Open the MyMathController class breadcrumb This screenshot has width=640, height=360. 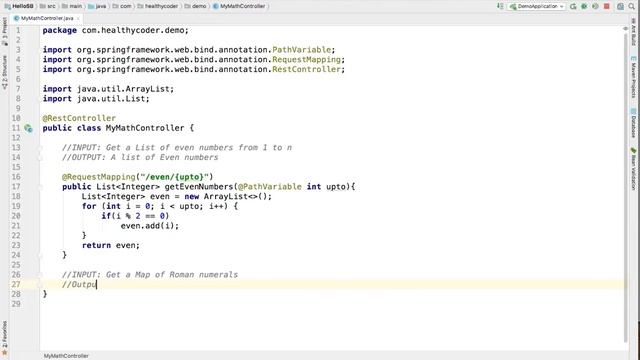point(239,6)
